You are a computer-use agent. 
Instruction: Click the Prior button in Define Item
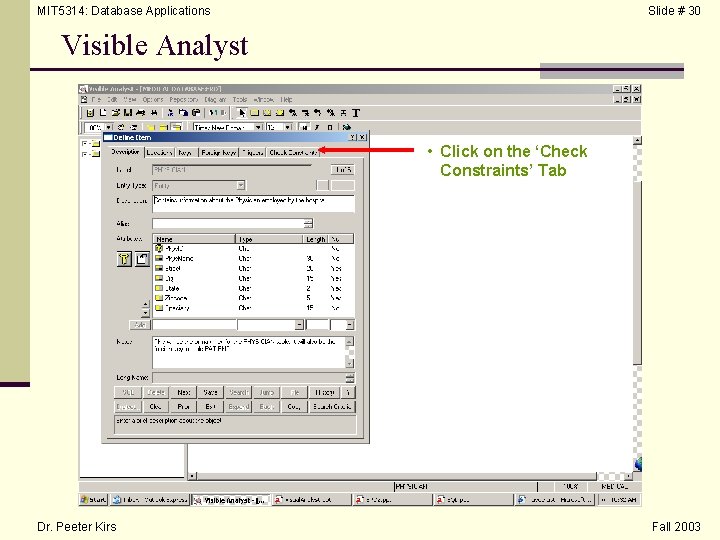click(184, 407)
